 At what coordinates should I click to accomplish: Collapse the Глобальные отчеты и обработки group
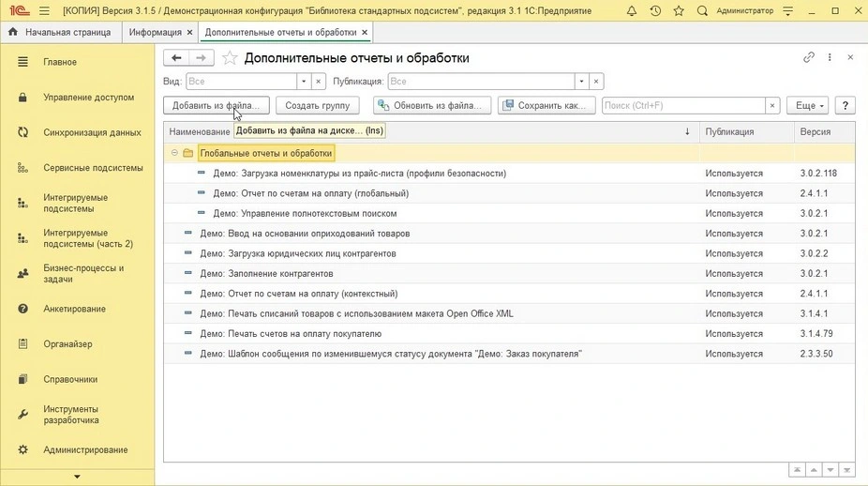pyautogui.click(x=174, y=153)
